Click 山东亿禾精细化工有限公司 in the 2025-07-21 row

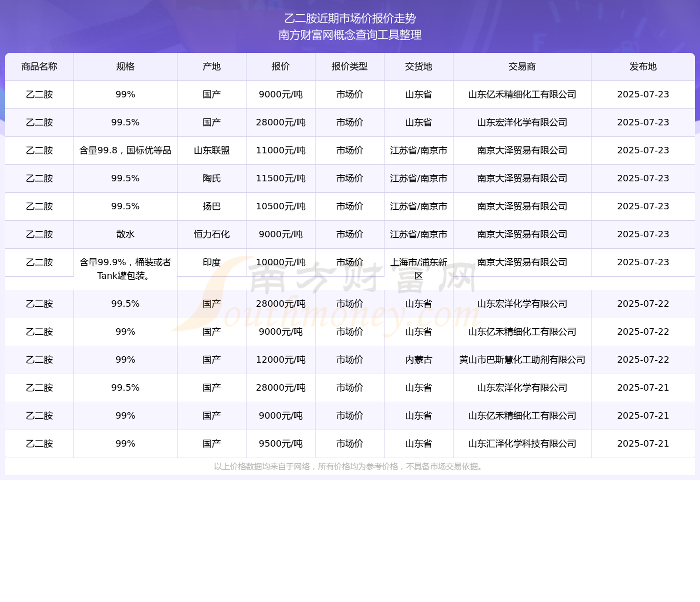(522, 416)
